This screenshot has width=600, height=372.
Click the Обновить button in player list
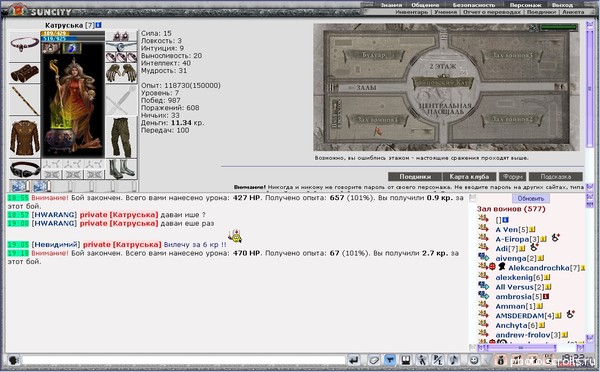pyautogui.click(x=530, y=199)
